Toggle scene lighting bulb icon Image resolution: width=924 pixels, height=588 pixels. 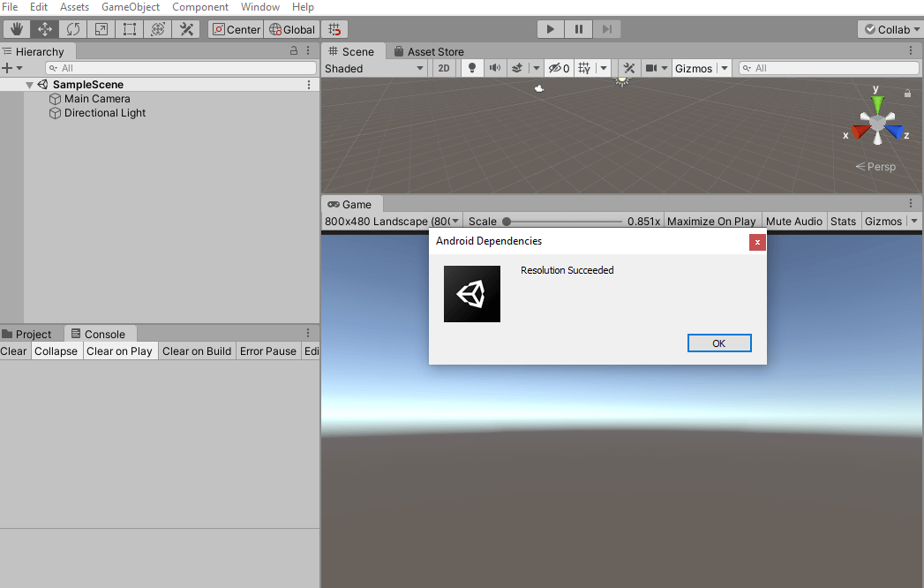click(x=472, y=68)
